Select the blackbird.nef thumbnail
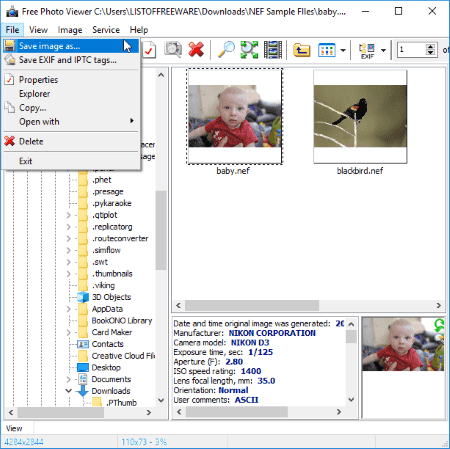 360,116
